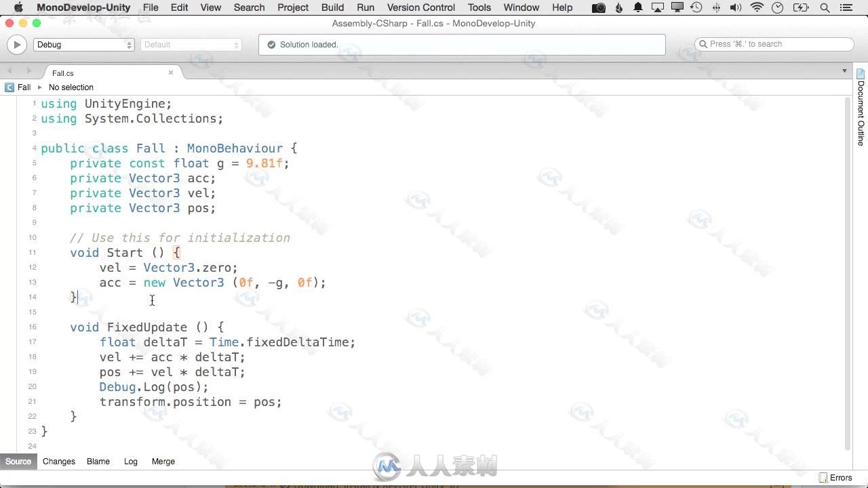Viewport: 868px width, 488px height.
Task: Click 'using System.Collections;' on line 2
Action: [x=132, y=119]
